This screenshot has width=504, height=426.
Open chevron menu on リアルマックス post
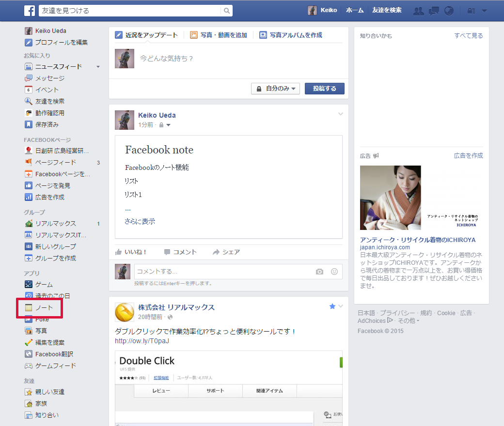(341, 306)
